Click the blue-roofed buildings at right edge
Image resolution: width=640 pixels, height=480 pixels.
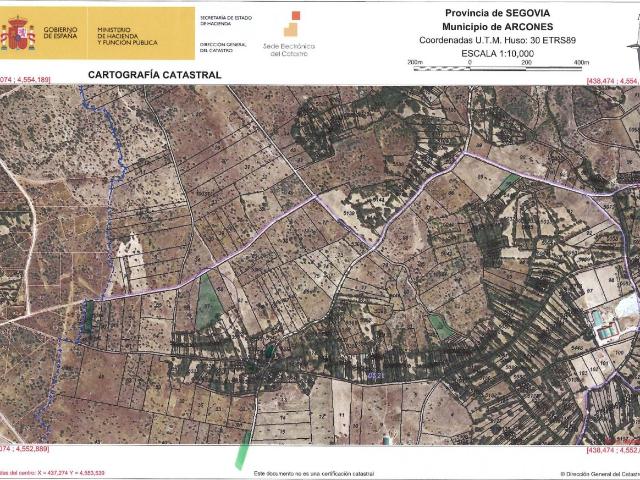601,326
